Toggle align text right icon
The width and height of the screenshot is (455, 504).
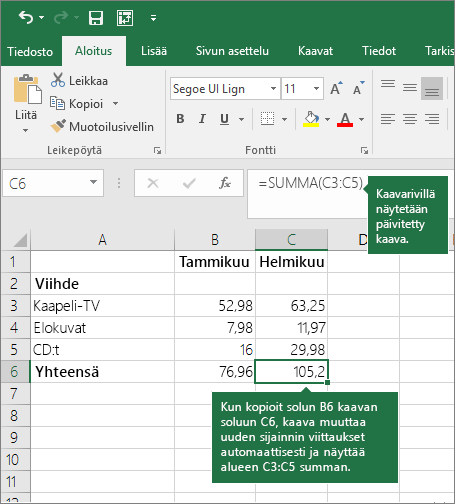point(432,119)
